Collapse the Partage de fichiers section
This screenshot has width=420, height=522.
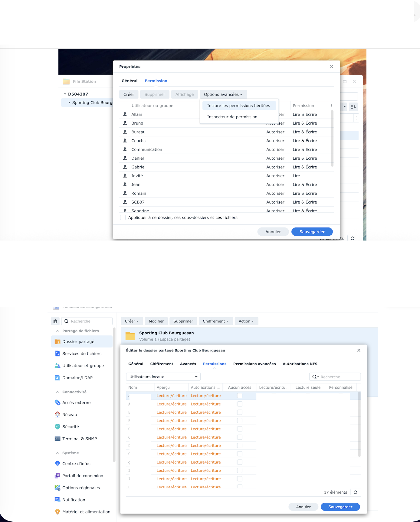tap(57, 331)
